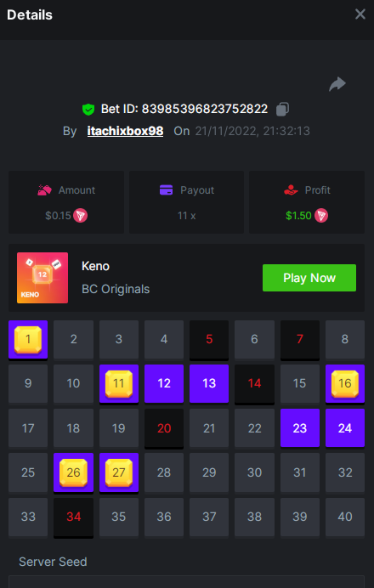
Task: Select gem tile number 16
Action: (x=345, y=384)
